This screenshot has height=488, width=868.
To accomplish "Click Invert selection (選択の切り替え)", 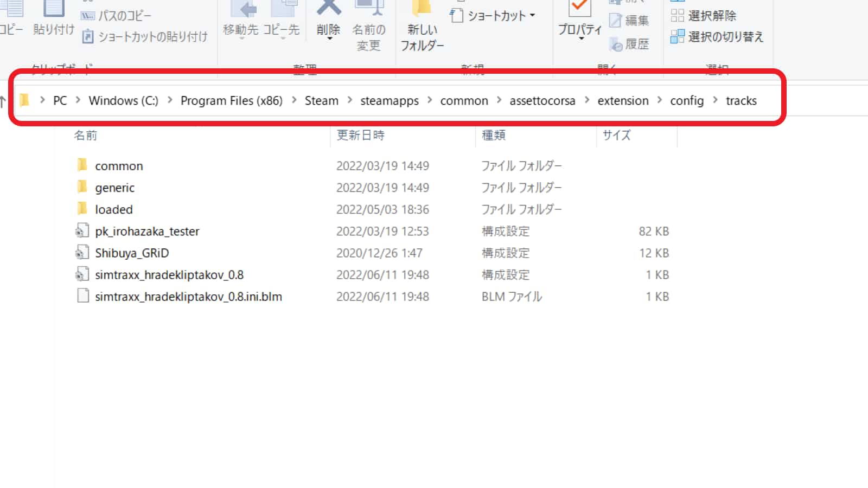I will [x=717, y=37].
